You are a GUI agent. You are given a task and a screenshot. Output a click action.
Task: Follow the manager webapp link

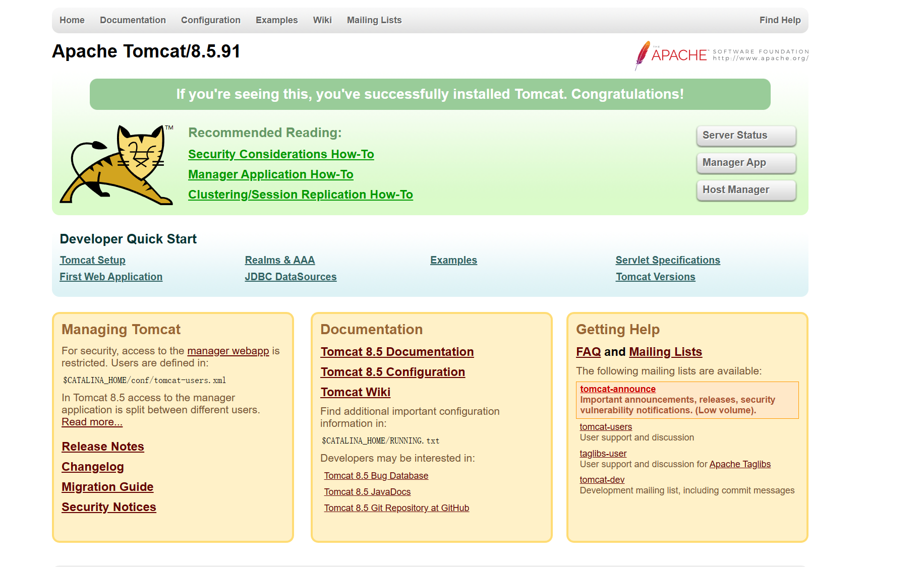click(228, 351)
